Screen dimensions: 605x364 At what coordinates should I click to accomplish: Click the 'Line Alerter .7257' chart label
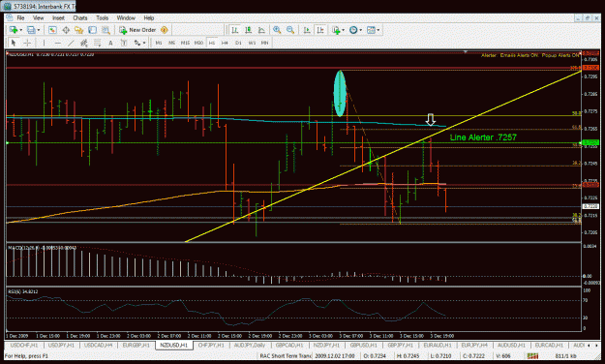click(x=483, y=137)
